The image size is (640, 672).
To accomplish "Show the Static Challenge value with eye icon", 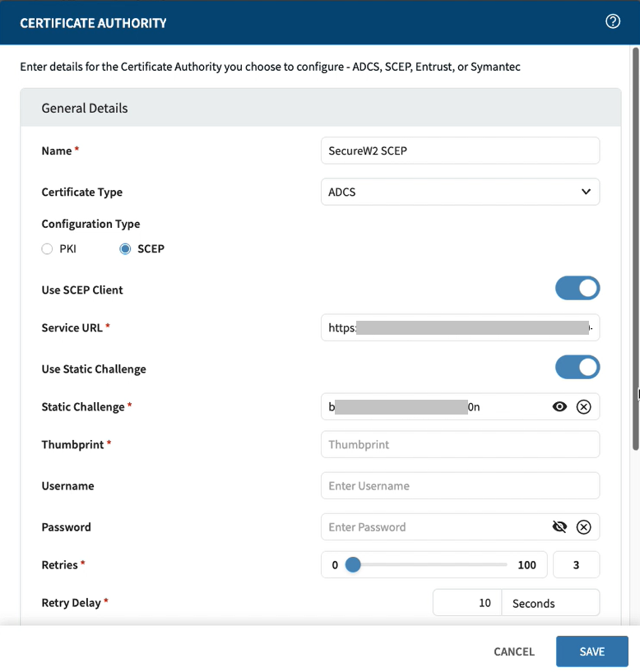I will (x=559, y=406).
